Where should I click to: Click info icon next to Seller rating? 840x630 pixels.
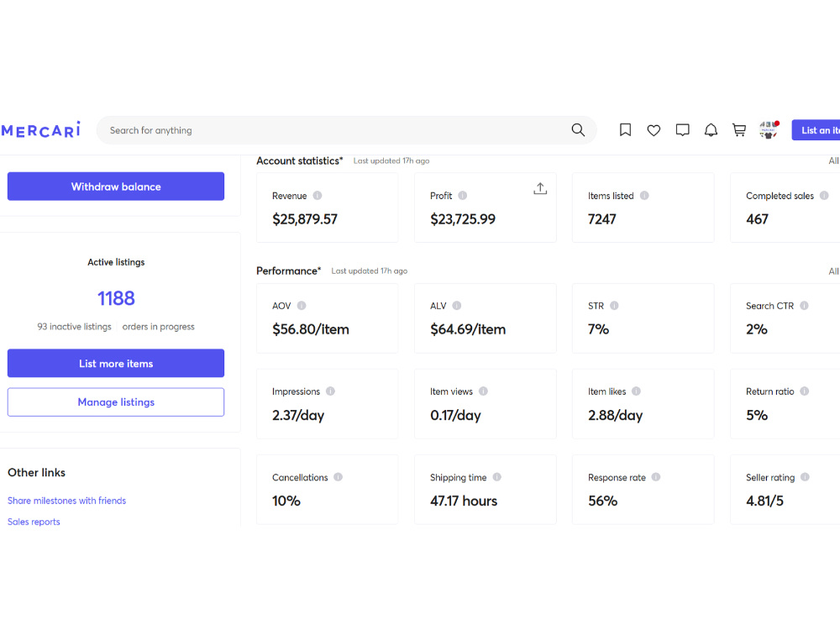[x=805, y=477]
